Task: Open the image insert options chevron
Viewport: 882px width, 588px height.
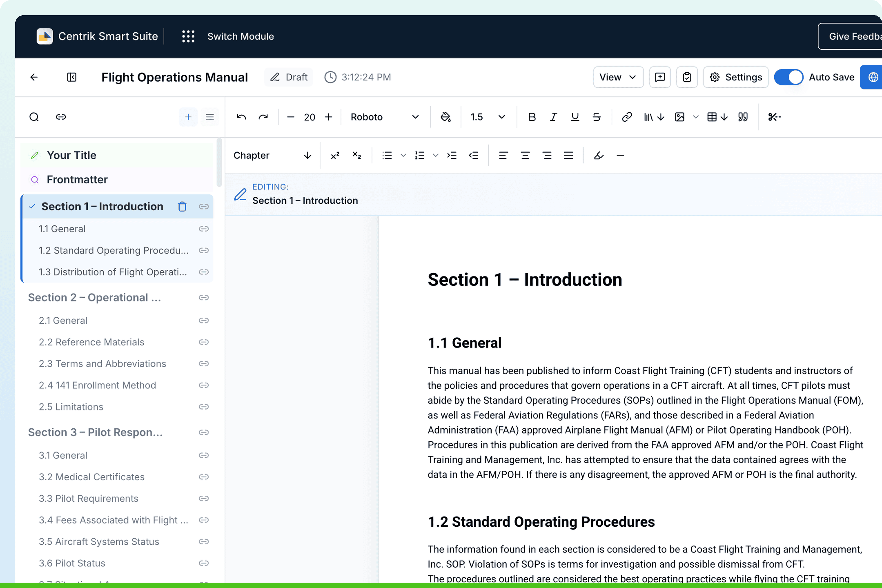Action: point(696,117)
